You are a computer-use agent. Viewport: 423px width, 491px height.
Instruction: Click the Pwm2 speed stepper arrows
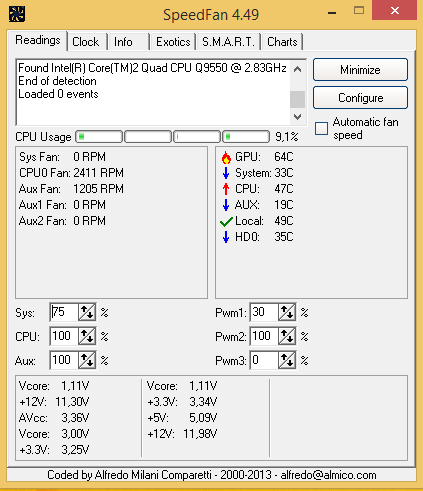click(x=287, y=336)
